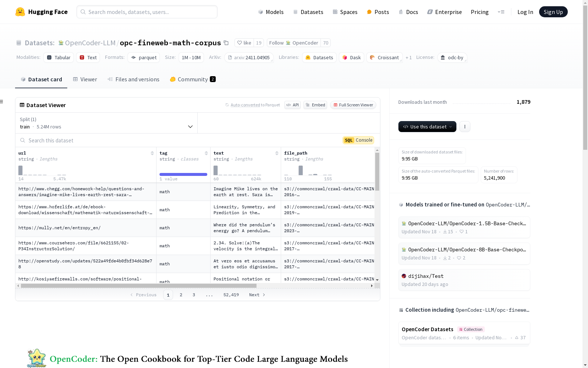Image resolution: width=588 pixels, height=368 pixels.
Task: Click the odc-by license tag
Action: 452,57
